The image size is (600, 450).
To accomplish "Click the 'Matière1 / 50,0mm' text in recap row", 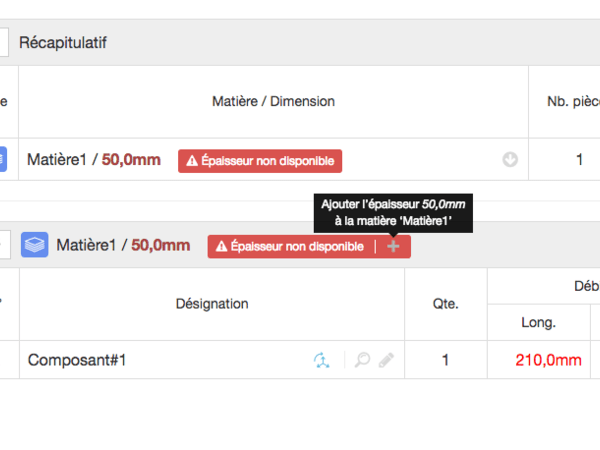I will click(93, 160).
